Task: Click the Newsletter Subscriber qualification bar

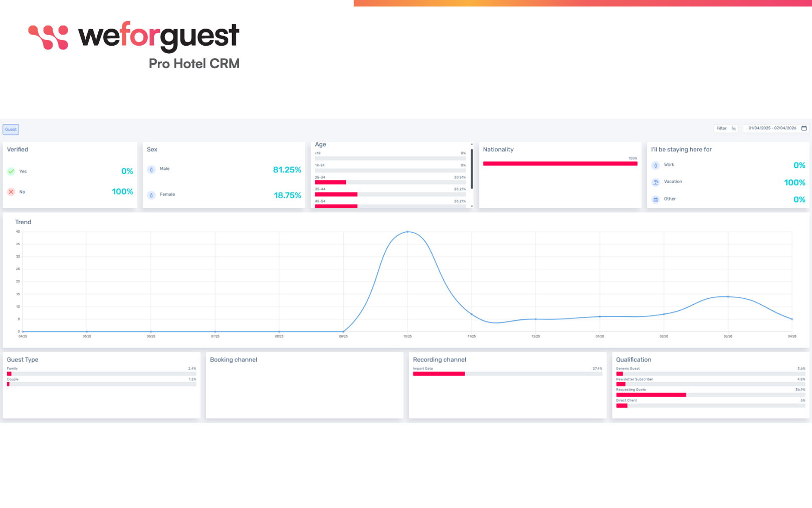Action: coord(711,384)
